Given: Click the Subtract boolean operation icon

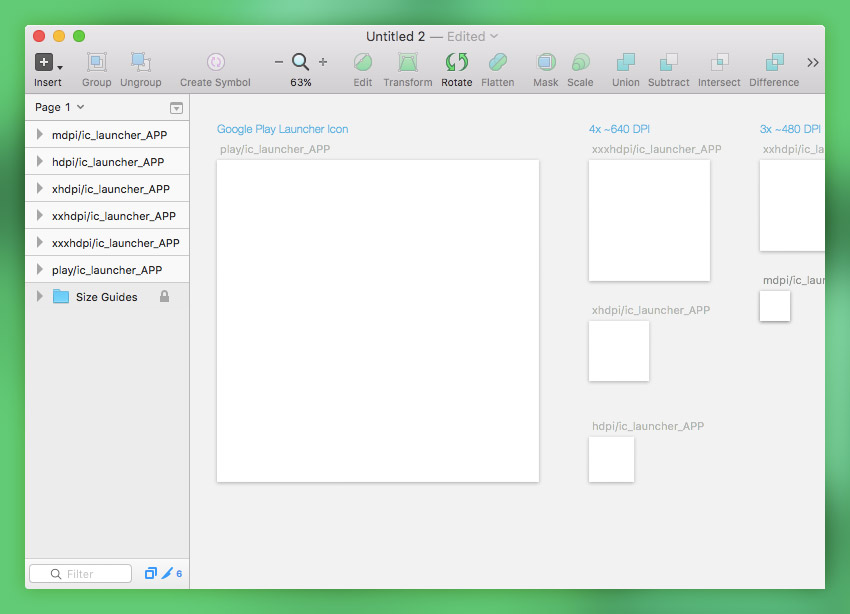Looking at the screenshot, I should (668, 63).
